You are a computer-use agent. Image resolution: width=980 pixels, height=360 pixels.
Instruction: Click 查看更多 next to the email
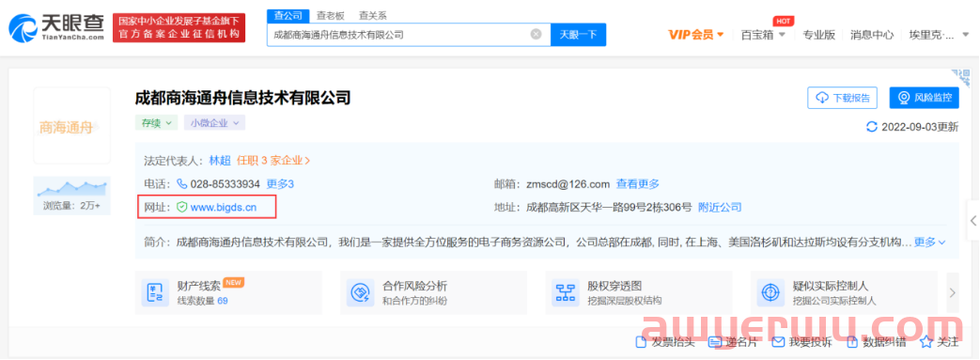[637, 183]
